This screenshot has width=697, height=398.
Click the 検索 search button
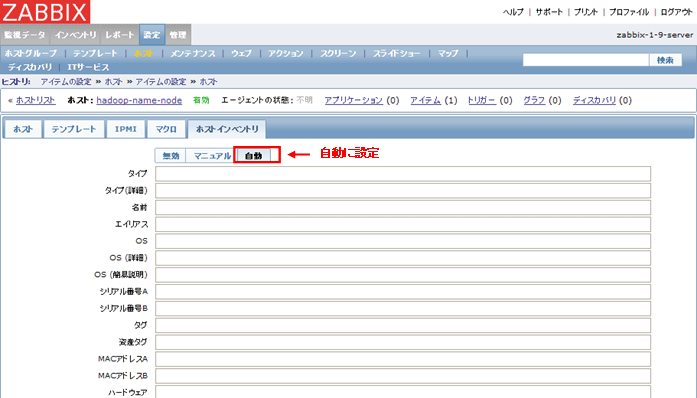(x=665, y=60)
